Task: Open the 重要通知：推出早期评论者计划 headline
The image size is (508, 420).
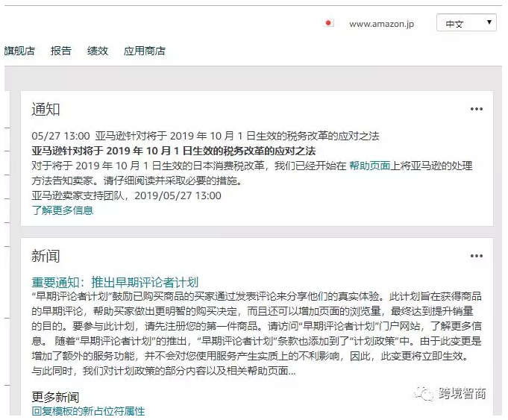Action: point(115,282)
